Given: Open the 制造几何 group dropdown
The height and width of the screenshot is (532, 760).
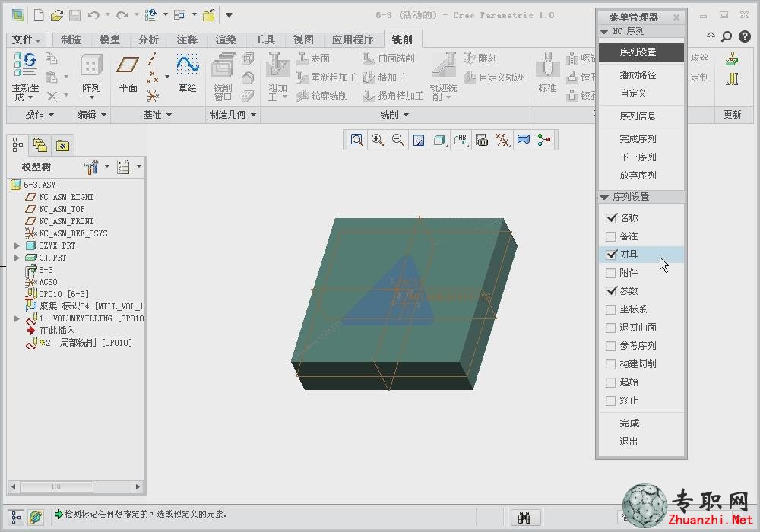Looking at the screenshot, I should pos(233,115).
